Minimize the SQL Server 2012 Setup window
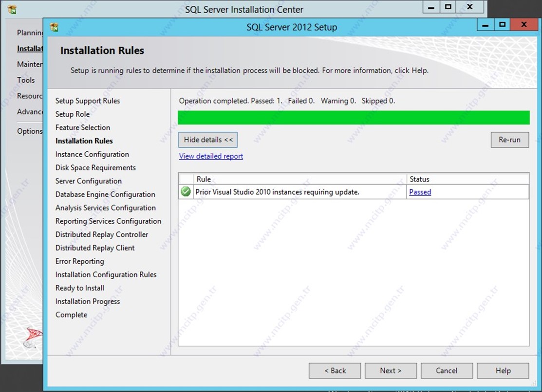 (x=486, y=25)
